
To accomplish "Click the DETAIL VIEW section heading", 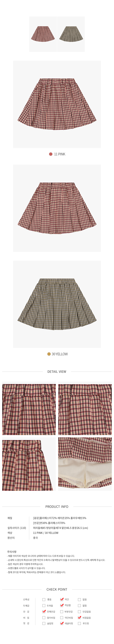I will (57, 371).
